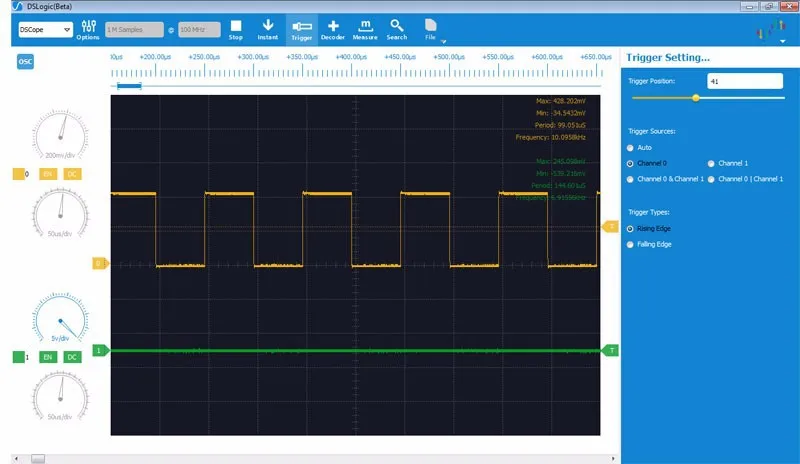This screenshot has height=464, width=800.
Task: Toggle channel 0 DC coupling button
Action: pos(72,174)
